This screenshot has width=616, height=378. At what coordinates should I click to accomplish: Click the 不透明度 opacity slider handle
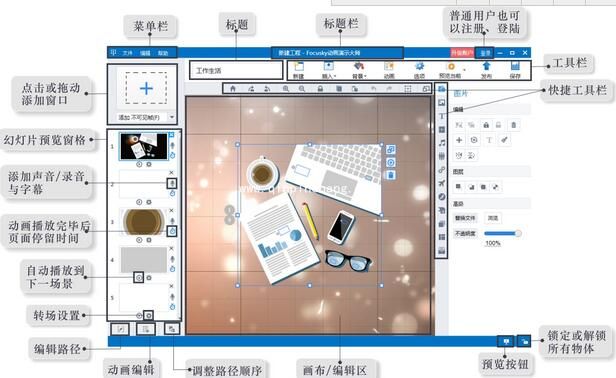[518, 233]
